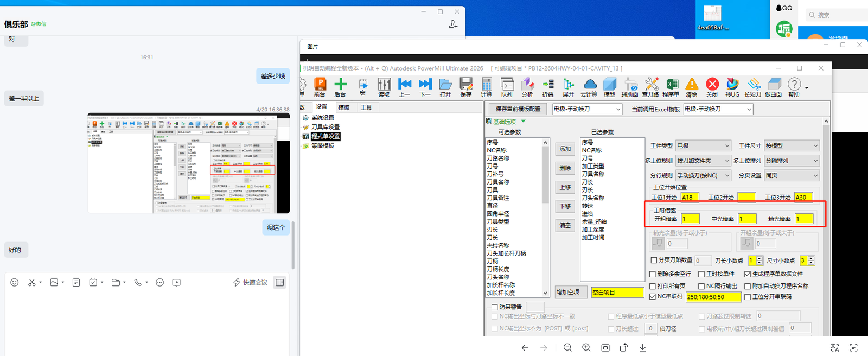Open the 工件类型 dropdown
868x356 pixels.
coord(703,146)
